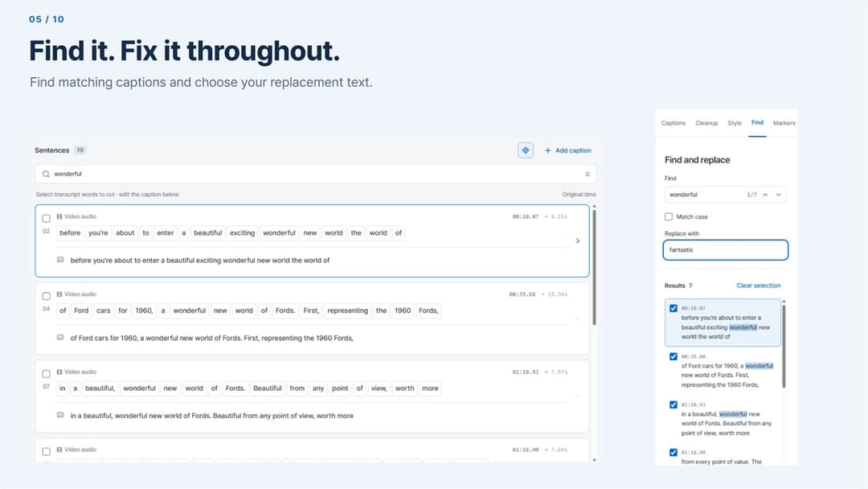Click the 00:10.07 timestamp in sentence 02
The image size is (868, 489).
coord(526,216)
